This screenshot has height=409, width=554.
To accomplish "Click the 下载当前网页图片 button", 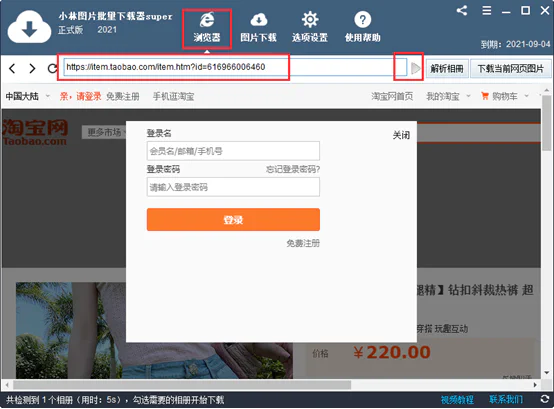I will click(x=511, y=68).
